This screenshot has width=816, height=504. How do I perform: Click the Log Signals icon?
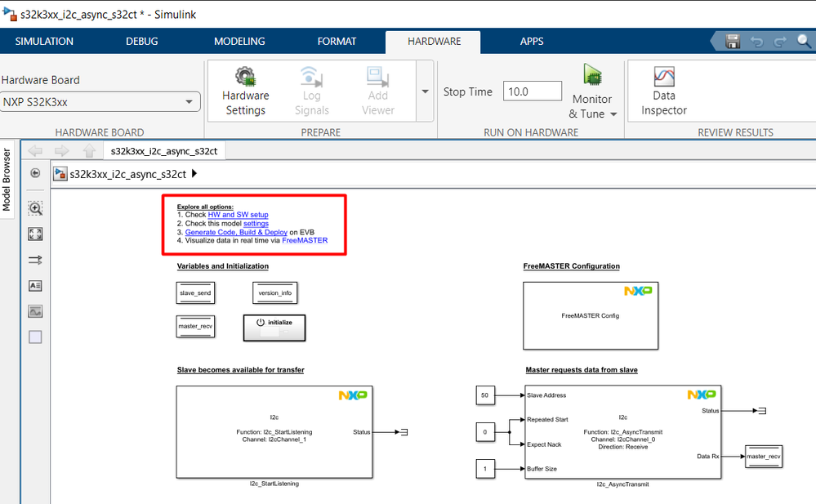(x=311, y=77)
